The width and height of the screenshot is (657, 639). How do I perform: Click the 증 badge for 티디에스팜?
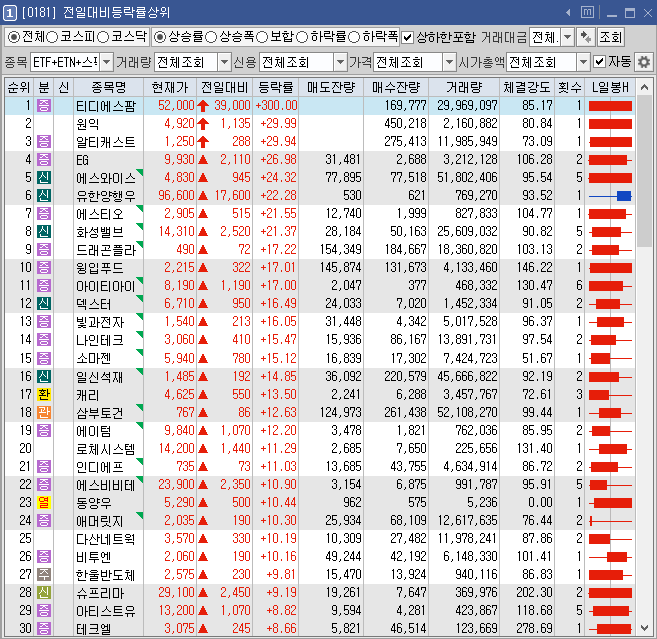coord(44,105)
